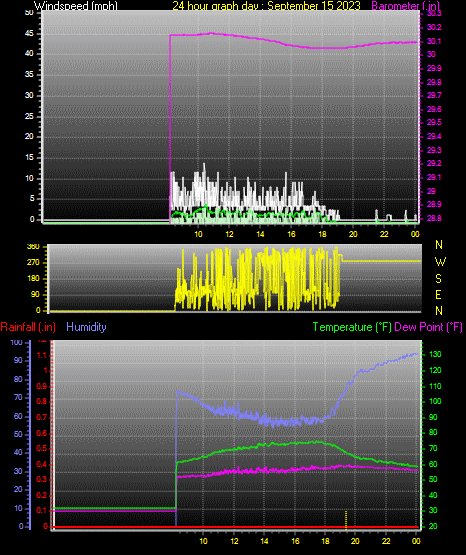Image resolution: width=466 pixels, height=555 pixels.
Task: Click hour label 14 under the humidity graph
Action: point(264,541)
